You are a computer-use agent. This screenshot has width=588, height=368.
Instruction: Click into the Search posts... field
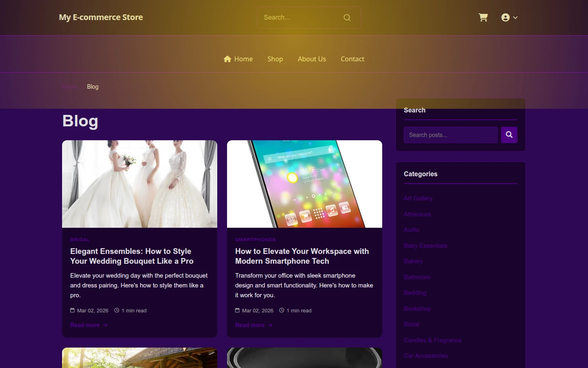point(451,135)
